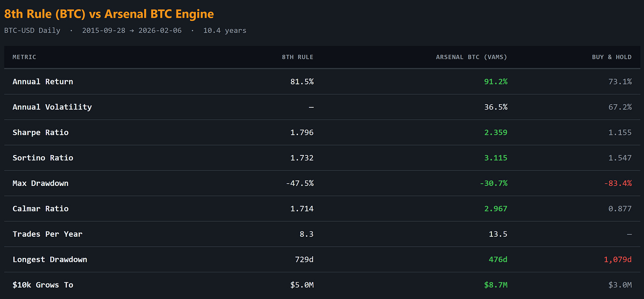Click the 1.732 Sortino value
Viewport: 644px width, 299px height.
click(302, 158)
